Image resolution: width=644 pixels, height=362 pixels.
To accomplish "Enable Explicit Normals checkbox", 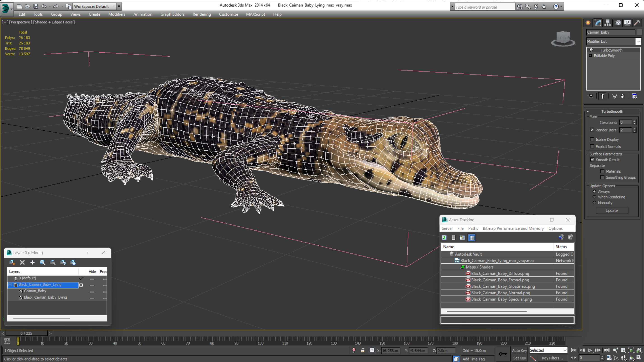I will pos(592,146).
